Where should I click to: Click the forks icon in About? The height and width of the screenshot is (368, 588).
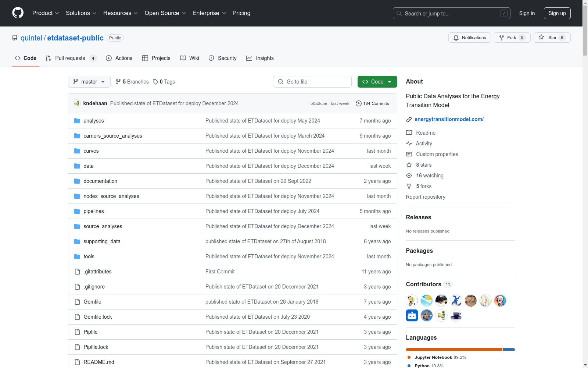point(409,186)
